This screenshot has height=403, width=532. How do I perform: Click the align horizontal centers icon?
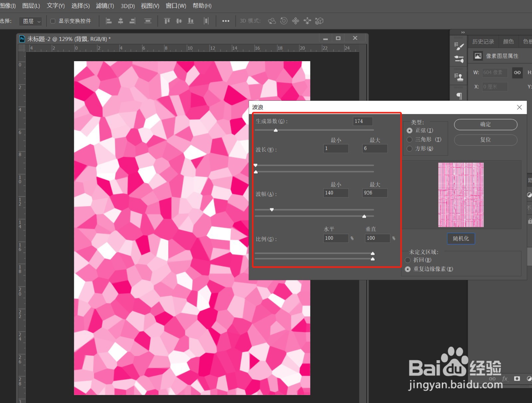click(x=121, y=21)
